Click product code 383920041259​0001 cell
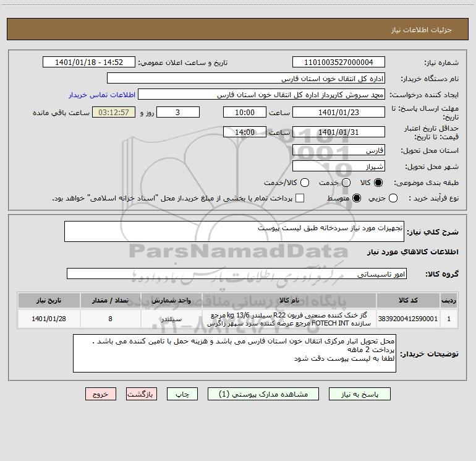The width and height of the screenshot is (476, 461). 408,319
